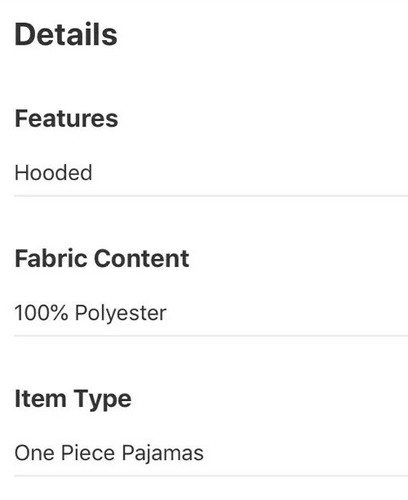Select the Fabric Content section heading
Viewport: 408px width, 500px height.
coord(102,259)
